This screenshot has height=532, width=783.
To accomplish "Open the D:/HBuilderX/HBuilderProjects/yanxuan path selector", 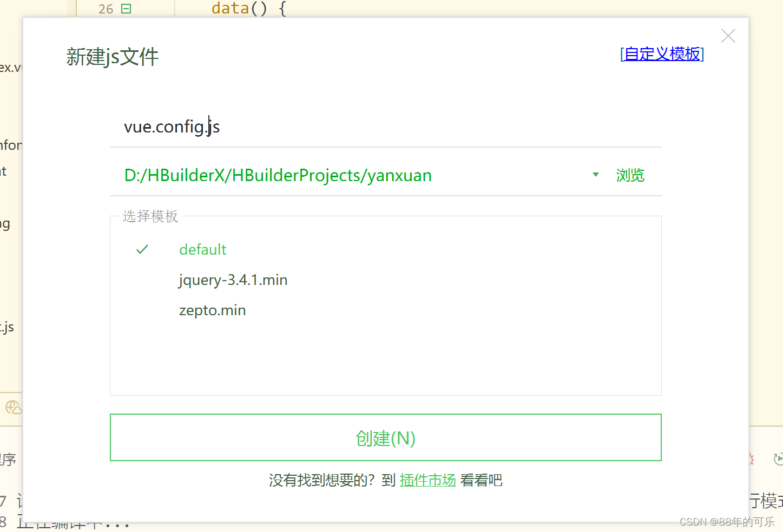I will pyautogui.click(x=278, y=175).
